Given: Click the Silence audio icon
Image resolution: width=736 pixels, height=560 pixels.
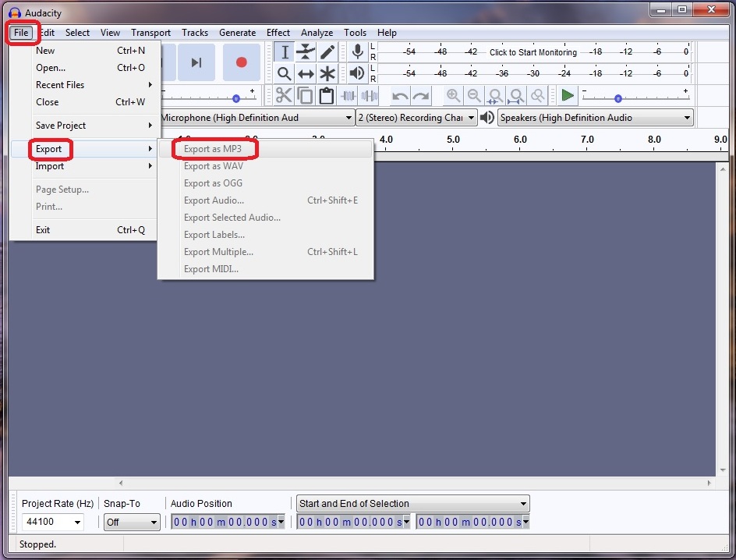Looking at the screenshot, I should (x=370, y=96).
